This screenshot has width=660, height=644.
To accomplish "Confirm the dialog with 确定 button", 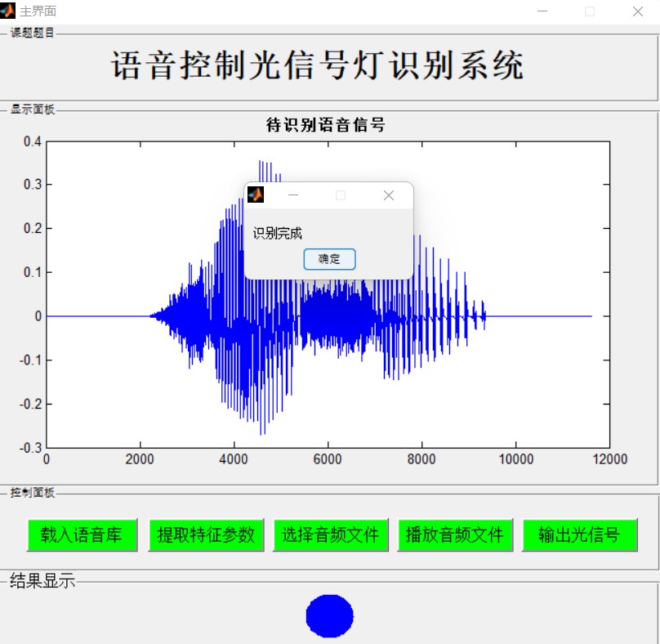I will 329,258.
